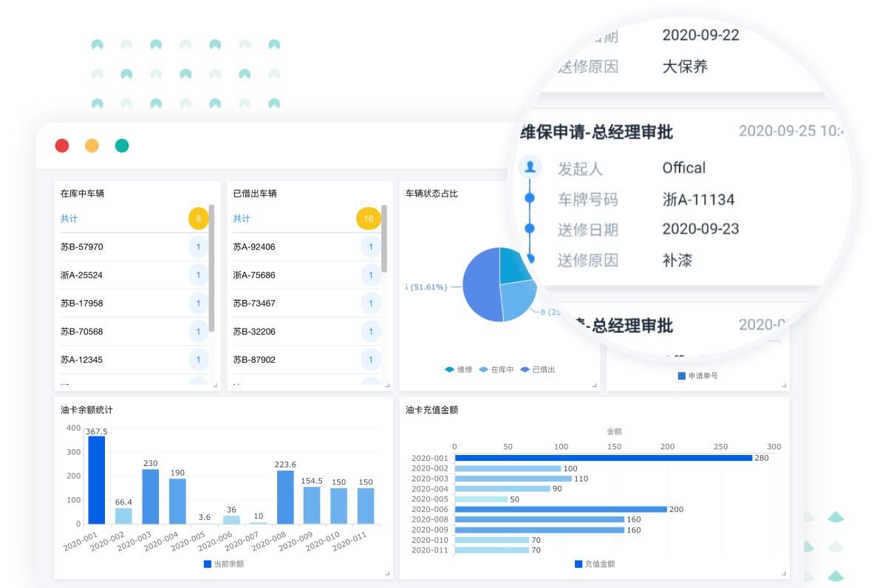Click resize handle of 油卡充值金额 panel

(785, 574)
